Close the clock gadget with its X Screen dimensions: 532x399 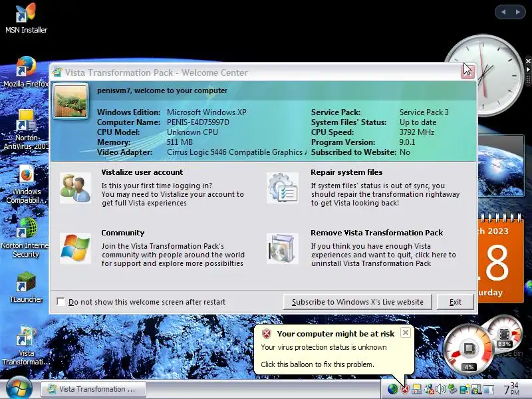pos(528,61)
